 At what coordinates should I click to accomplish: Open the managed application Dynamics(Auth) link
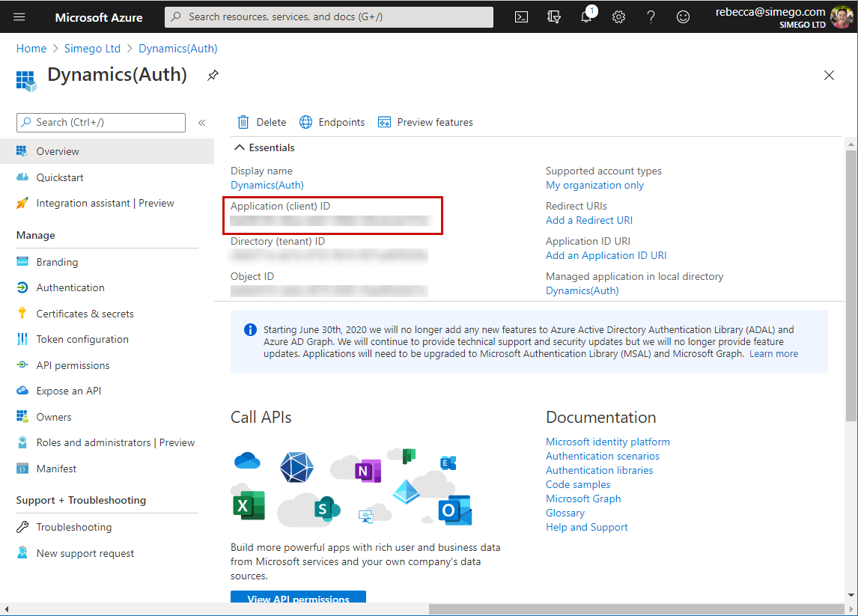pyautogui.click(x=582, y=290)
